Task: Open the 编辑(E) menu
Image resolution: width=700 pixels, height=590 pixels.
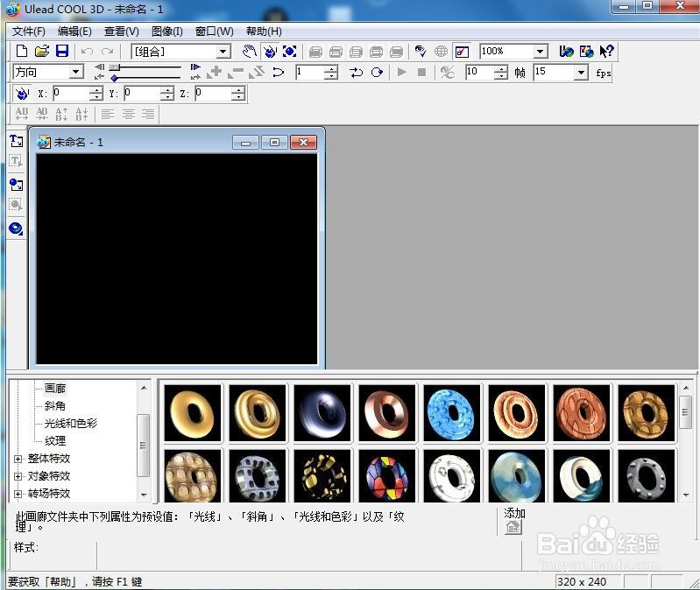Action: 74,32
